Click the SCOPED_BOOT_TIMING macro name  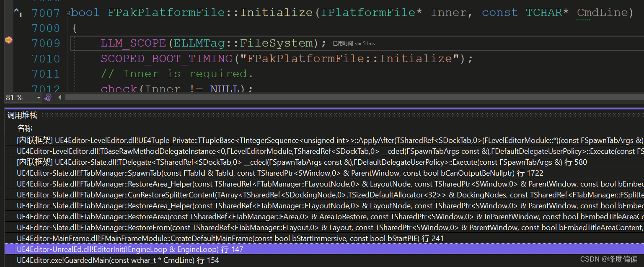pos(166,59)
